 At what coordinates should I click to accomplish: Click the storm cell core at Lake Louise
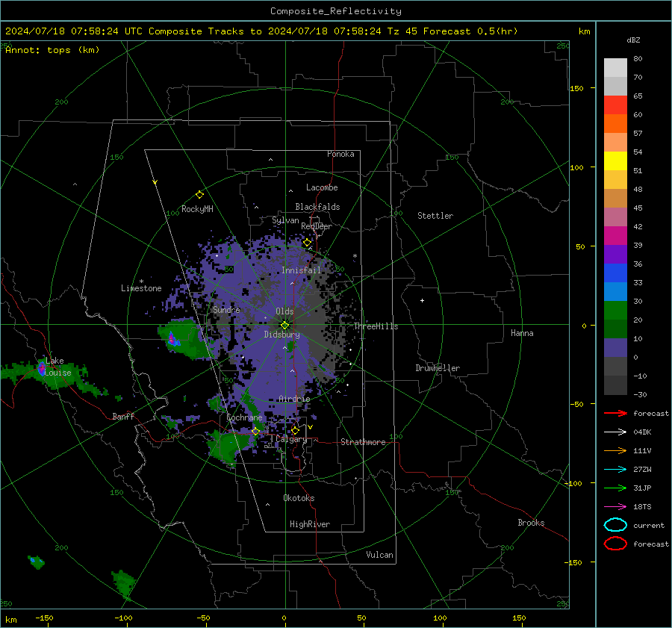point(42,368)
